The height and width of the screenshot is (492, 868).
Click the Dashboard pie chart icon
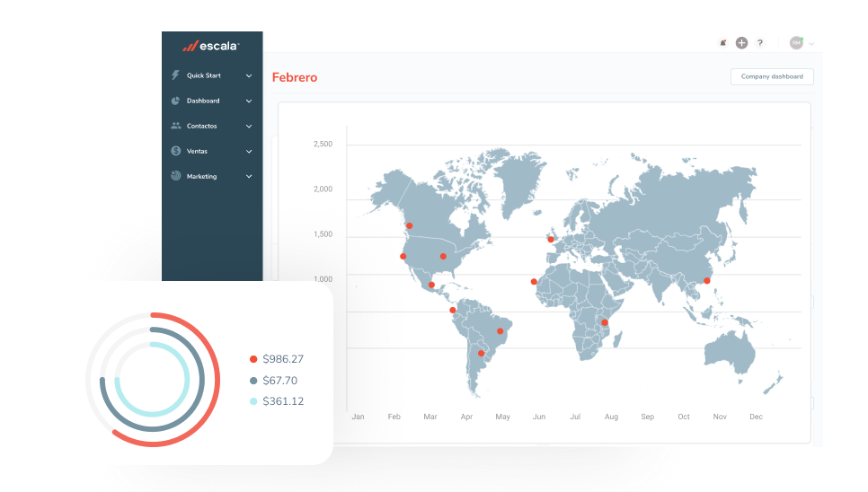pyautogui.click(x=175, y=101)
